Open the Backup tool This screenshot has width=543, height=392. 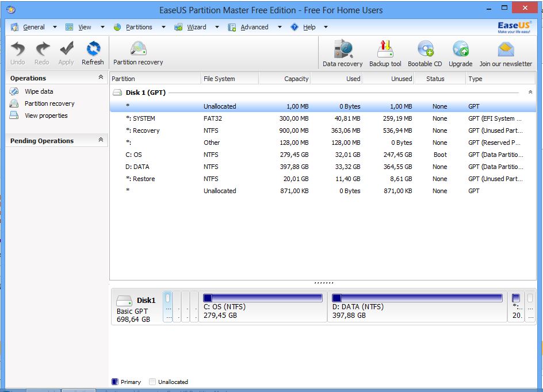pos(385,49)
